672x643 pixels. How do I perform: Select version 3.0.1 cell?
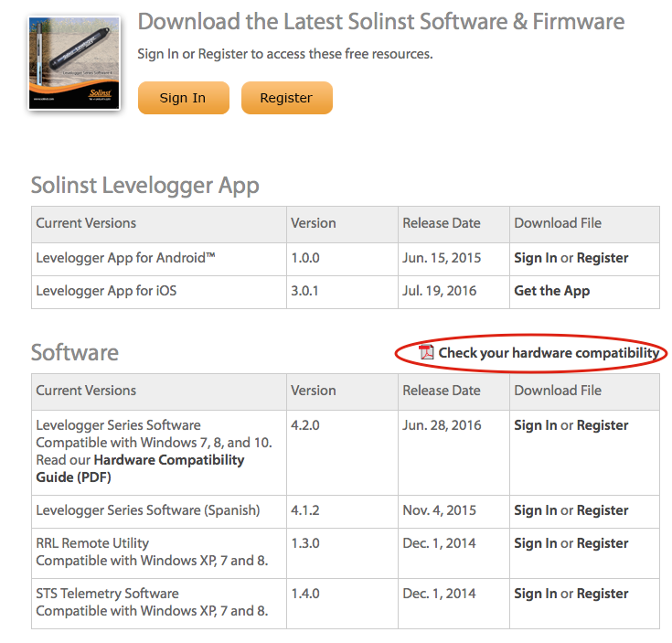click(342, 293)
